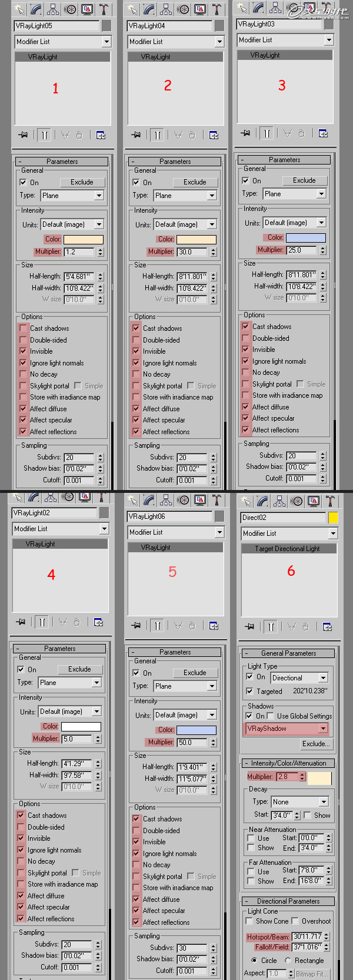Screen dimensions: 353x980
Task: Open Directional light type dropdown in Direct02
Action: click(299, 677)
